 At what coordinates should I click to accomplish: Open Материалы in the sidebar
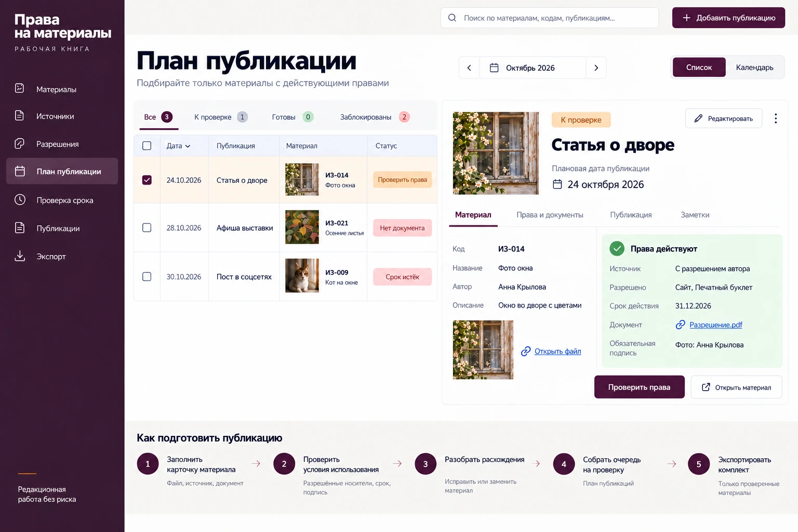click(x=62, y=89)
